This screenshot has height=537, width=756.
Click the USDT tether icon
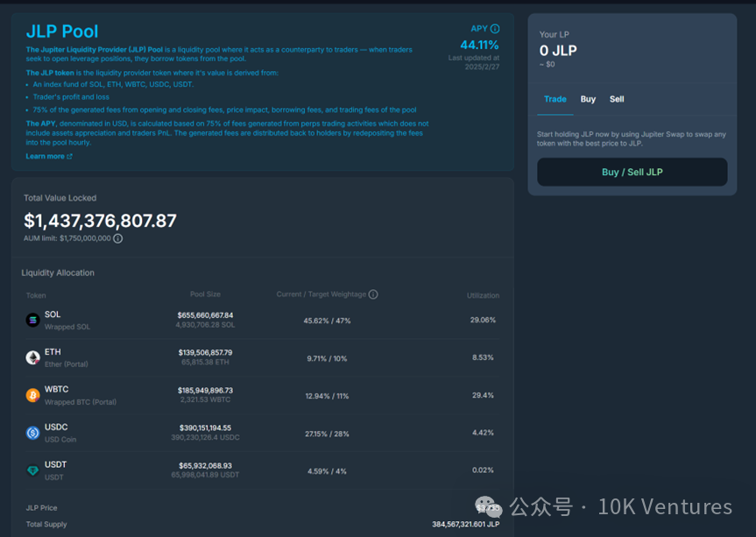click(x=32, y=470)
